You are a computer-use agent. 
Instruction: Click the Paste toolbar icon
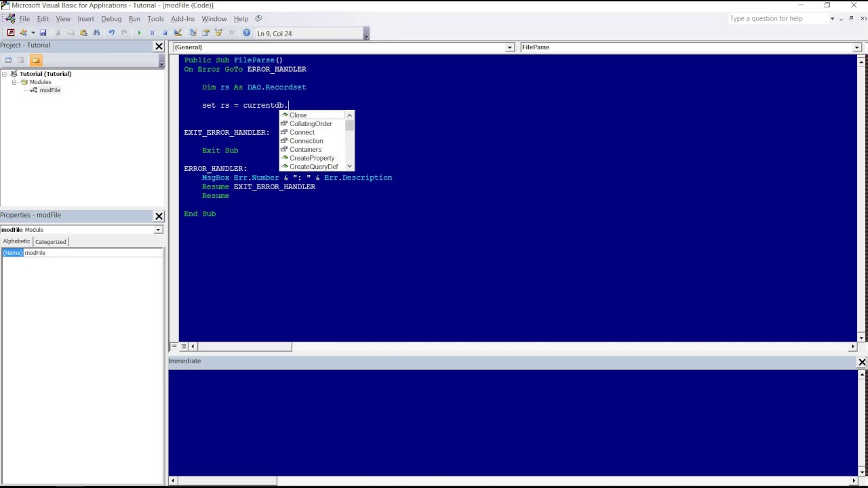(x=83, y=33)
